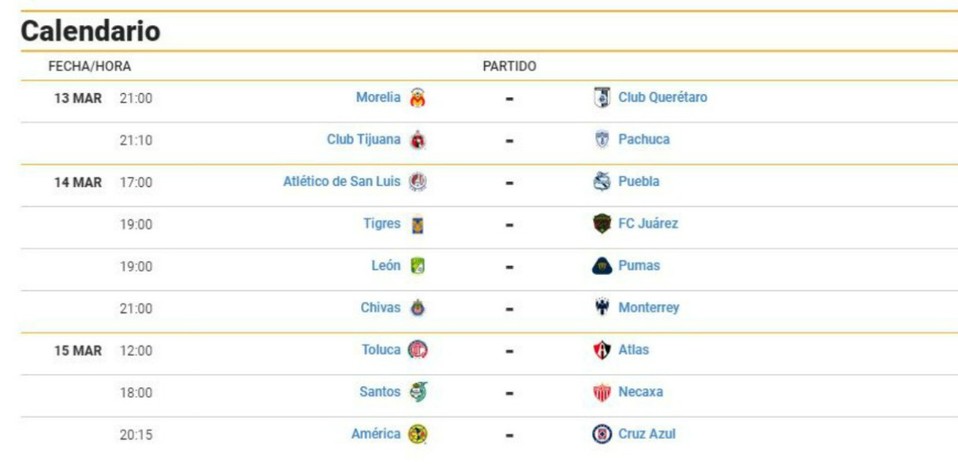The width and height of the screenshot is (958, 475).
Task: Click the Necaxa striped crest icon
Action: click(x=602, y=392)
